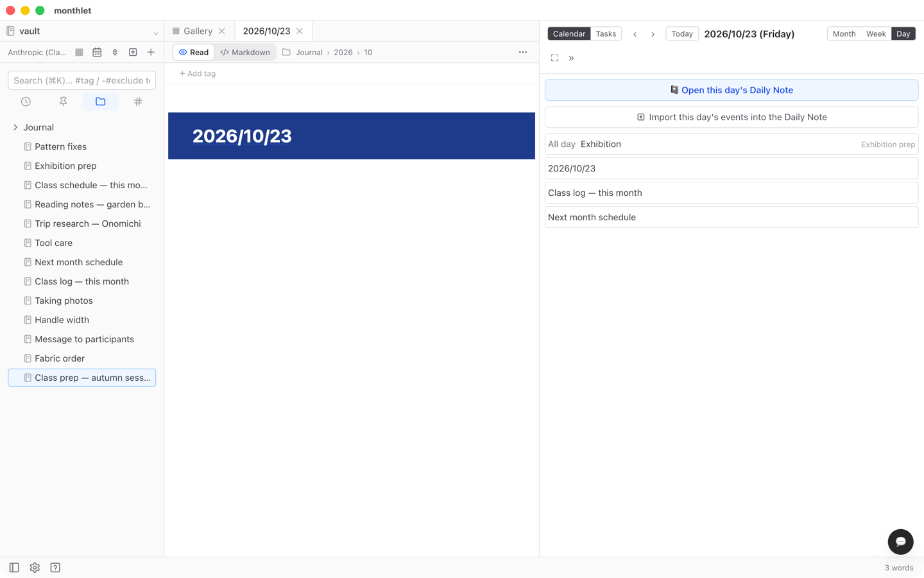924x578 pixels.
Task: Select the Calendar panel toggle
Action: [x=569, y=34]
